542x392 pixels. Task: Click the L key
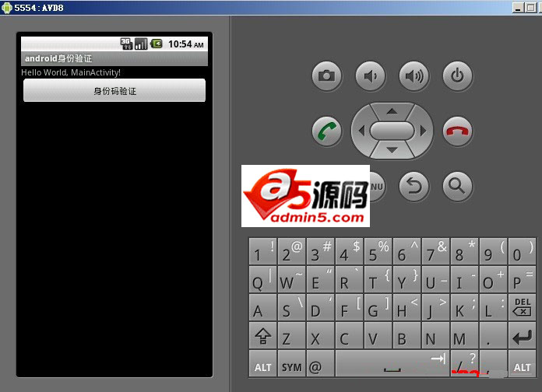click(x=493, y=307)
